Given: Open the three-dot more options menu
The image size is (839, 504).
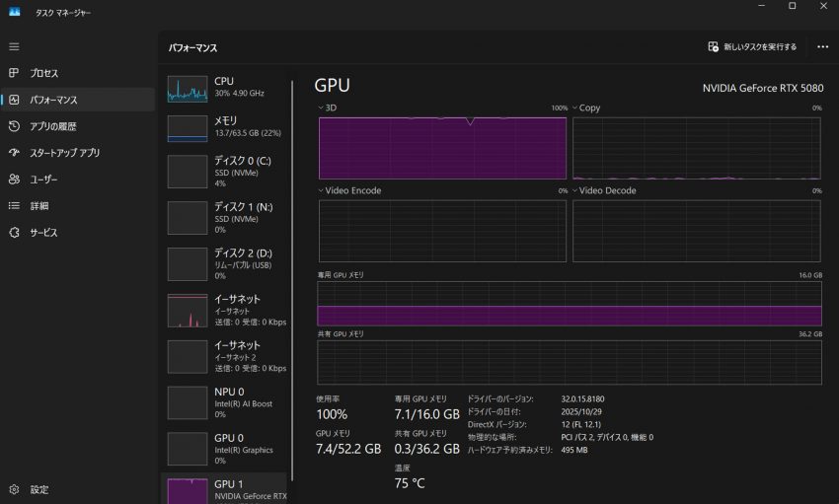Looking at the screenshot, I should click(822, 46).
